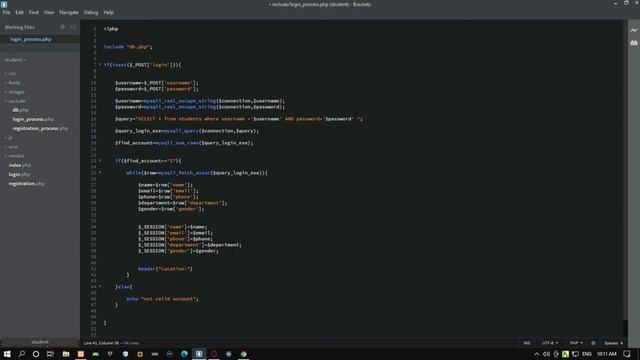
Task: Click the red Opera icon on taskbar
Action: pyautogui.click(x=214, y=354)
